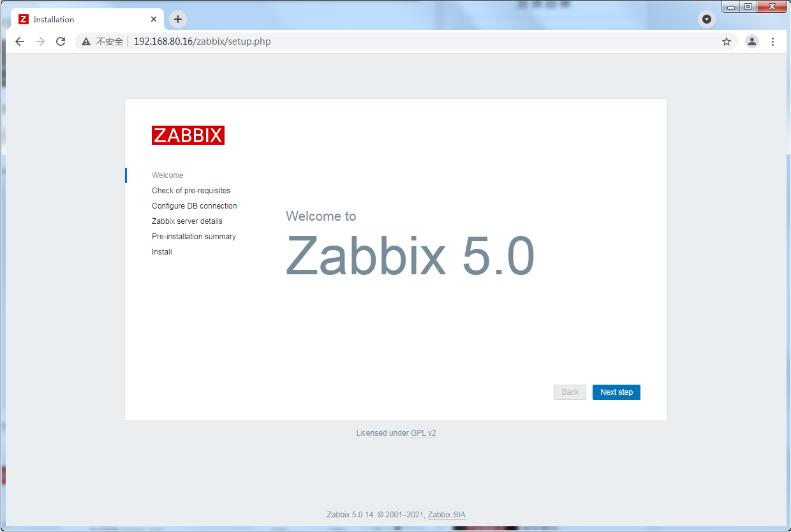
Task: Click the Next step button
Action: (x=616, y=392)
